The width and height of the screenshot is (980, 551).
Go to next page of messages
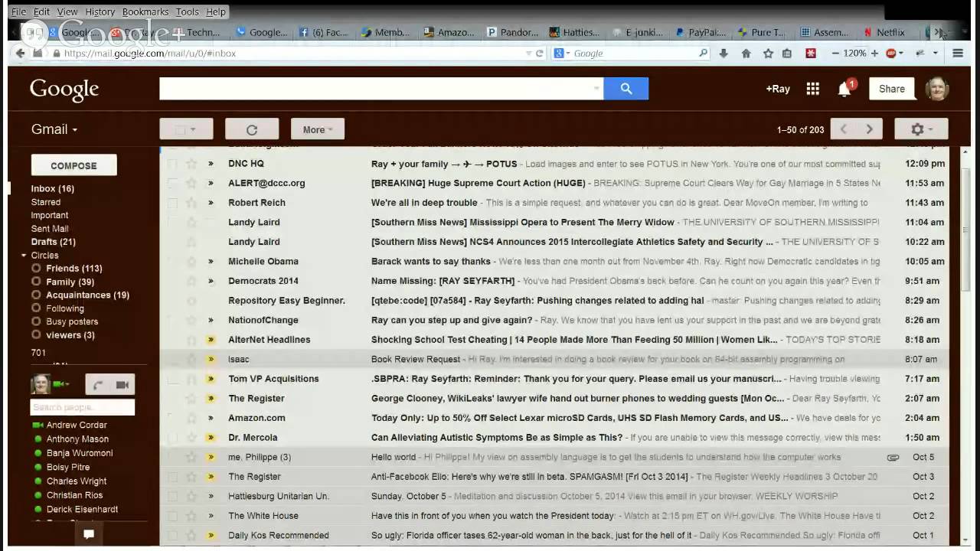tap(869, 129)
